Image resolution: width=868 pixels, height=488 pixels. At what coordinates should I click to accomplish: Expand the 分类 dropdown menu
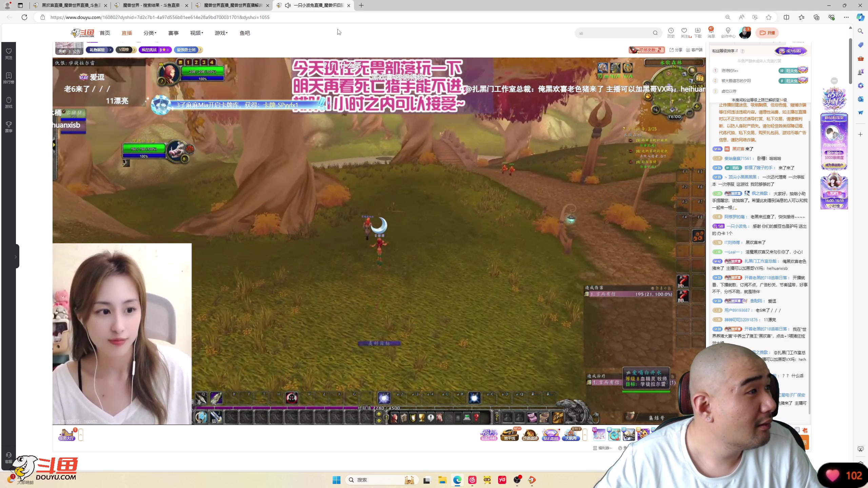[150, 33]
